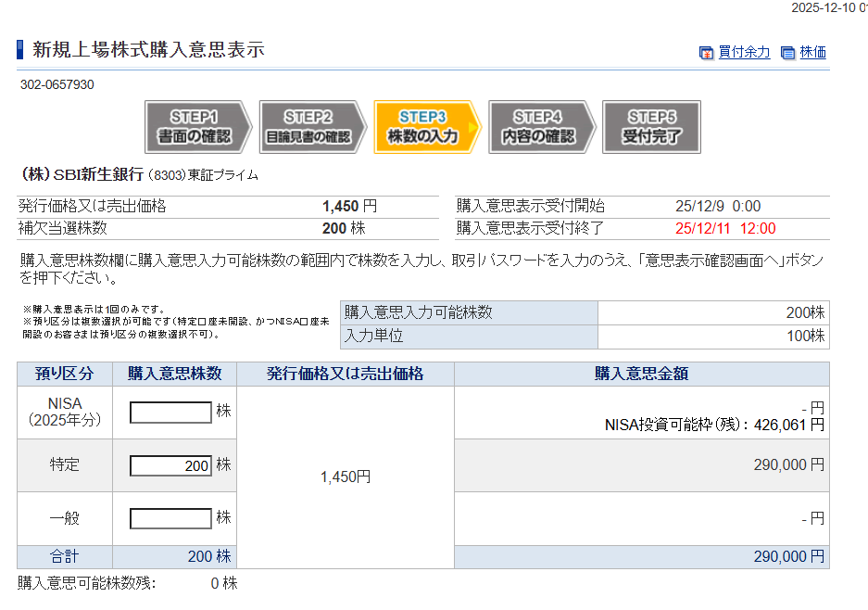Click the 預り区分 column header

tap(65, 375)
